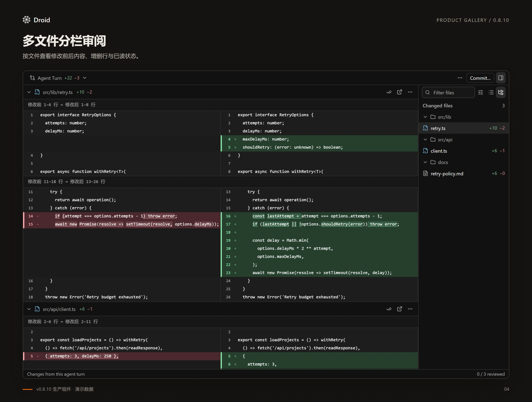Click the Changed files heading

(x=438, y=106)
